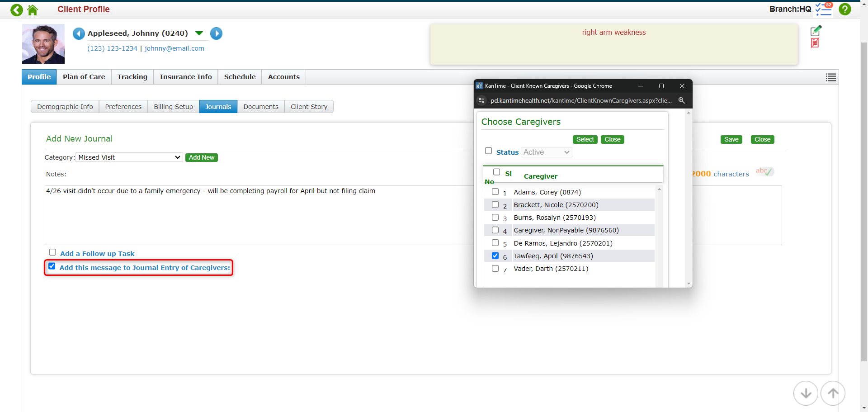Click the edit note pencil icon
Screen dimensions: 868x412
[816, 31]
